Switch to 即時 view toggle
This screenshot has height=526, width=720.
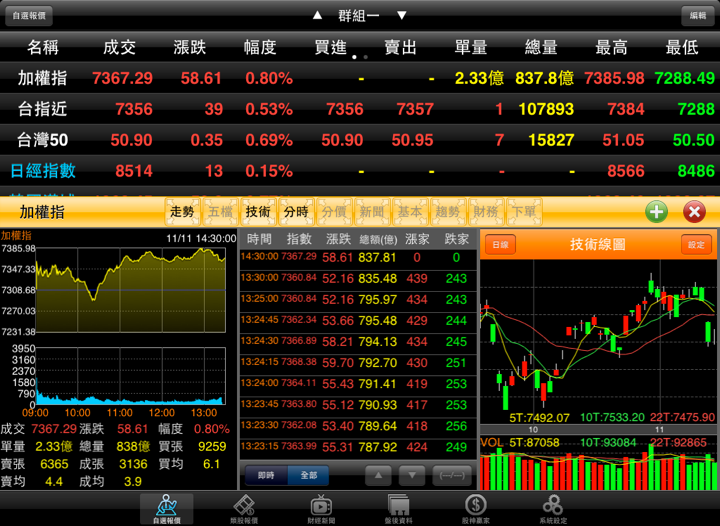266,476
